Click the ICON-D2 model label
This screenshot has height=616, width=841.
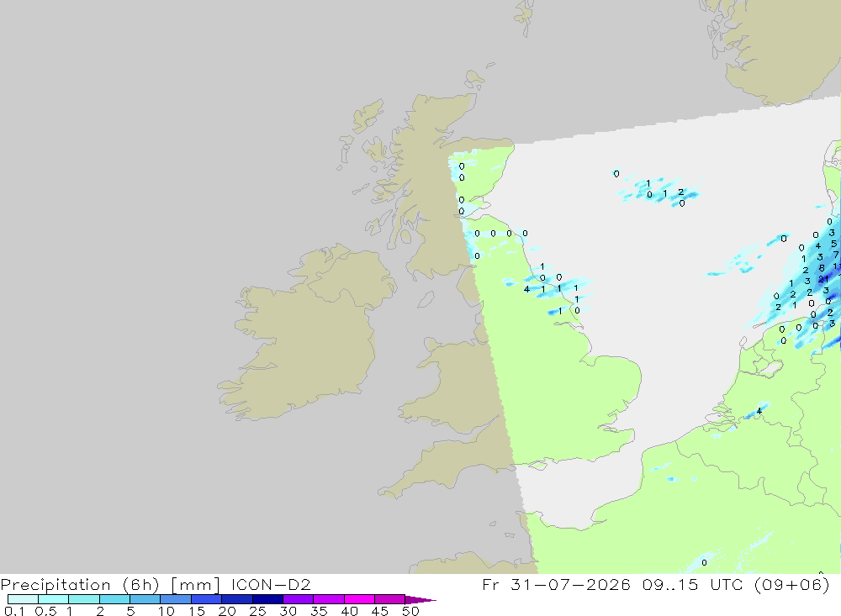pos(271,584)
